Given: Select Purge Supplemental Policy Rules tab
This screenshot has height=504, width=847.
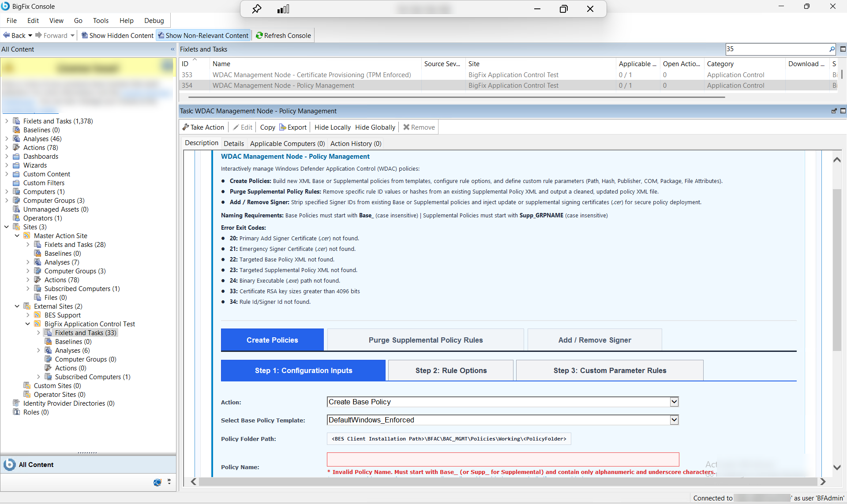Looking at the screenshot, I should coord(426,340).
